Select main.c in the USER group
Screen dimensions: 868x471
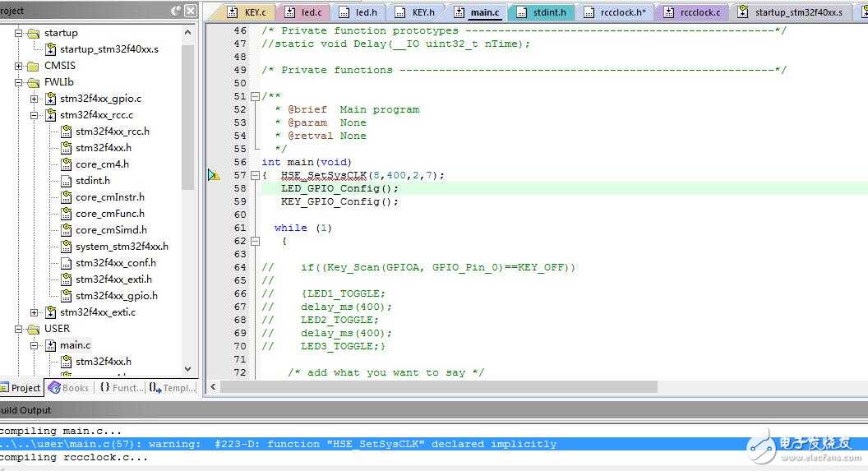click(75, 345)
